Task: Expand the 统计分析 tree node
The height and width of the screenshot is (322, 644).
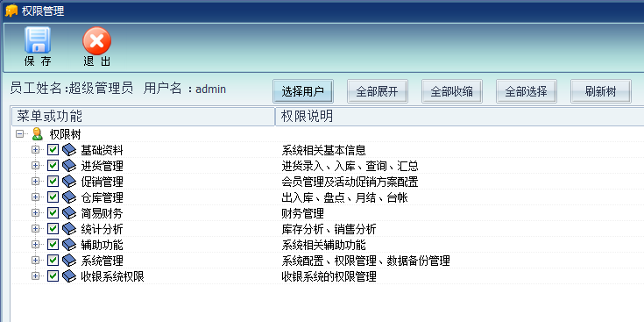Action: point(35,229)
